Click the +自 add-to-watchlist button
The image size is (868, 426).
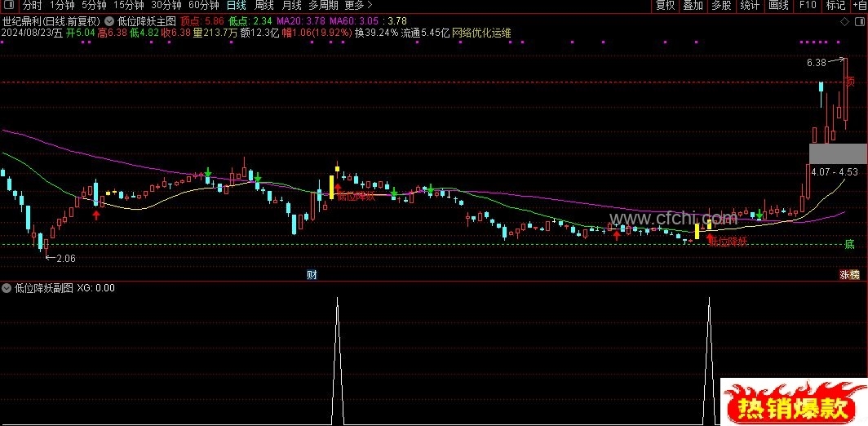point(858,6)
